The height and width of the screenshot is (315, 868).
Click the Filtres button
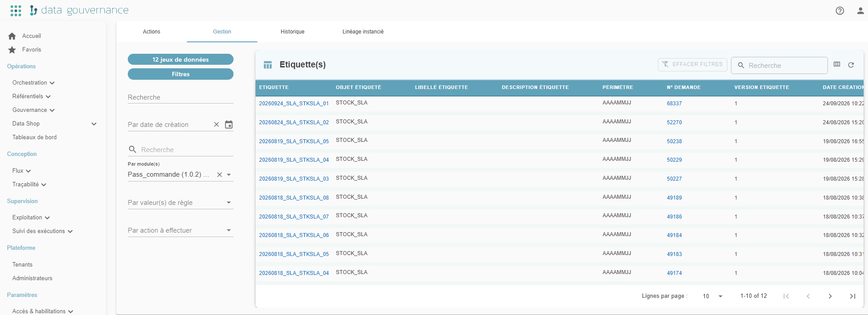pos(181,74)
